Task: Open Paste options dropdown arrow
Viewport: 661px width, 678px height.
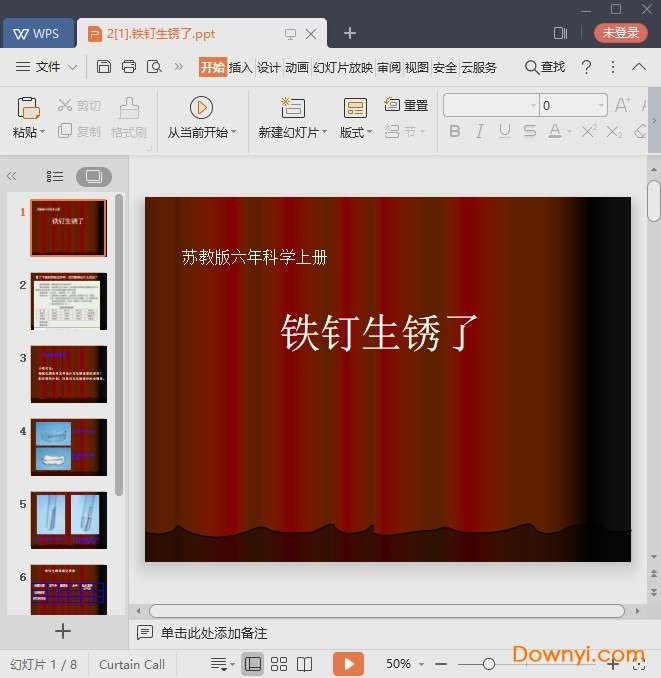Action: (42, 131)
